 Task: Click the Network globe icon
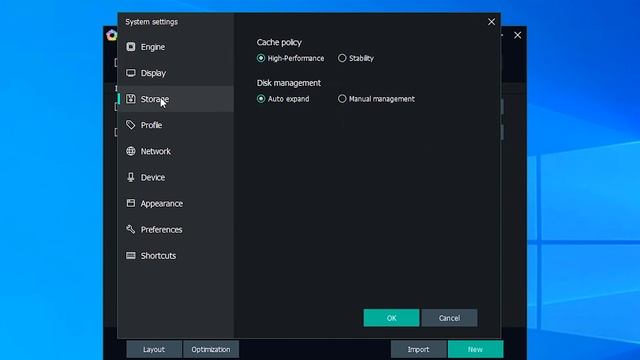131,151
